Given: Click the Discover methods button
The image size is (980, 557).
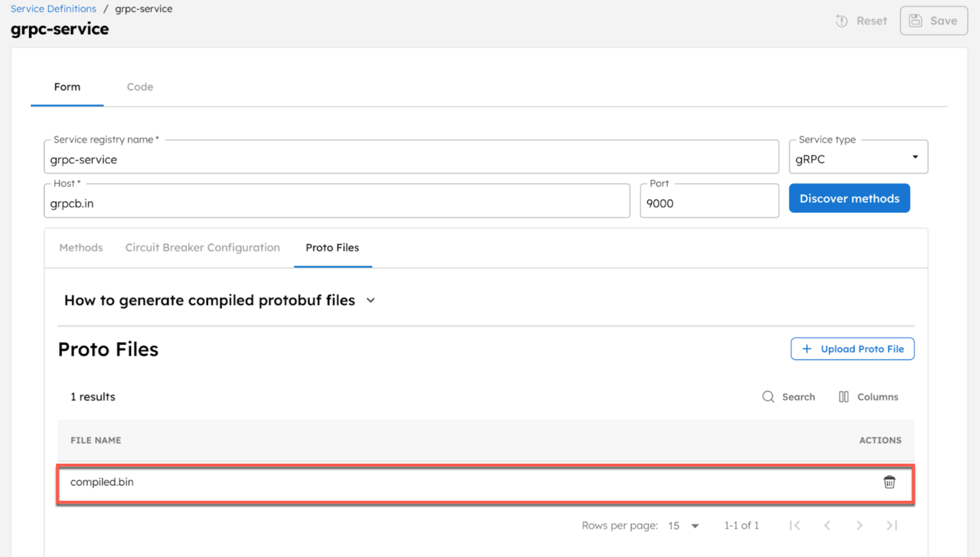Looking at the screenshot, I should (x=849, y=198).
